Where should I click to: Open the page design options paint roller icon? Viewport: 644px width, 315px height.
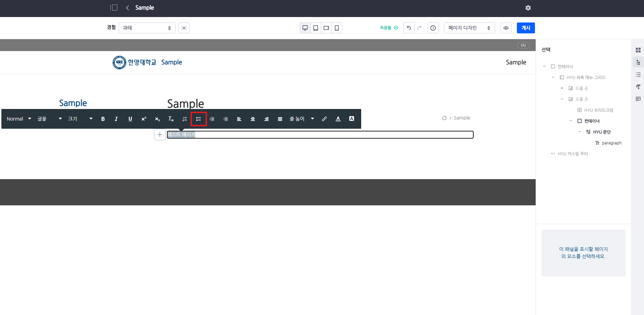[638, 87]
